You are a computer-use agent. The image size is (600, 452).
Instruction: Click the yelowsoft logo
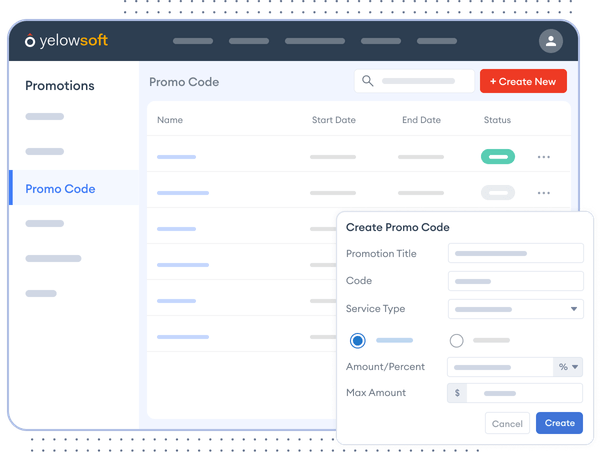pyautogui.click(x=66, y=40)
